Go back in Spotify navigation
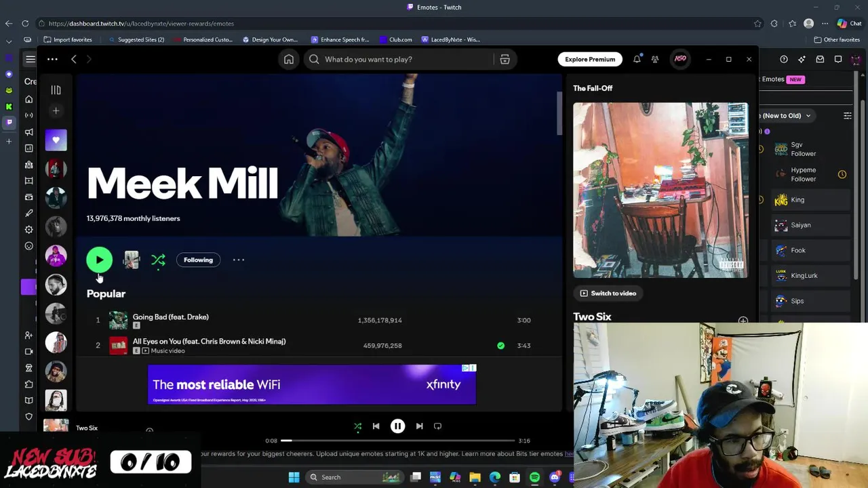The image size is (868, 488). click(x=74, y=60)
